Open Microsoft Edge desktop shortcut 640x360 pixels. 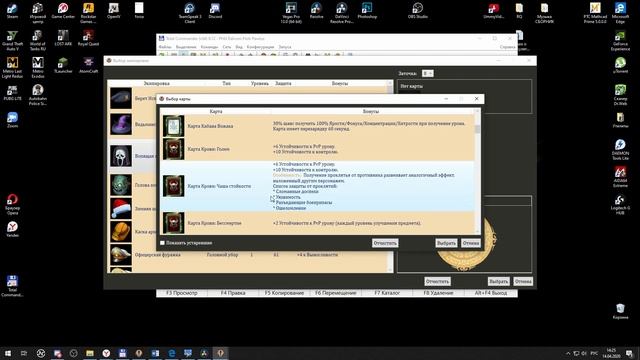(x=620, y=13)
